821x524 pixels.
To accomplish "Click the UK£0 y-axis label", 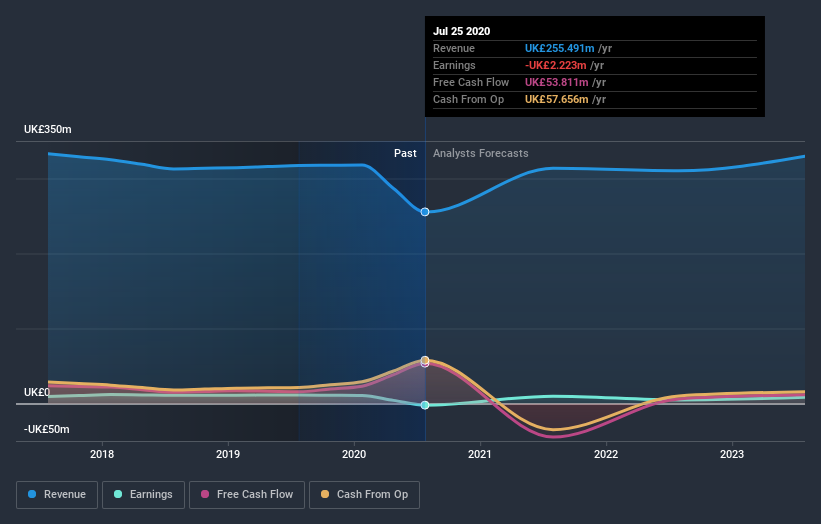I will (37, 392).
